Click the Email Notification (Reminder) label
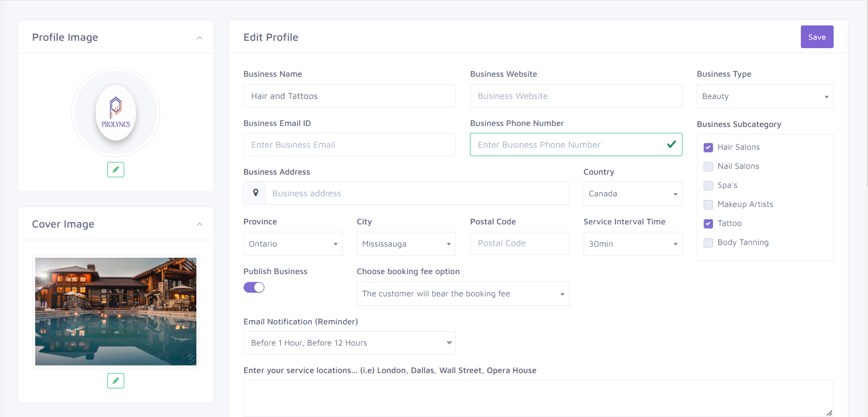 pyautogui.click(x=301, y=322)
